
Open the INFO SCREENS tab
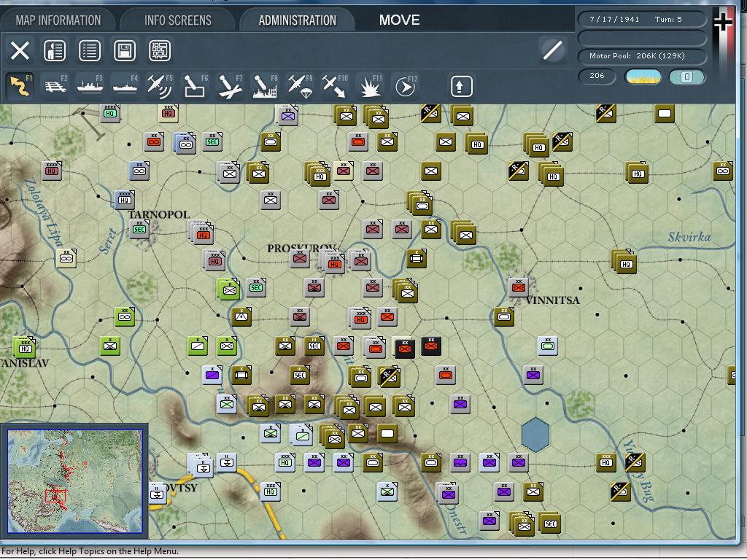pos(177,20)
